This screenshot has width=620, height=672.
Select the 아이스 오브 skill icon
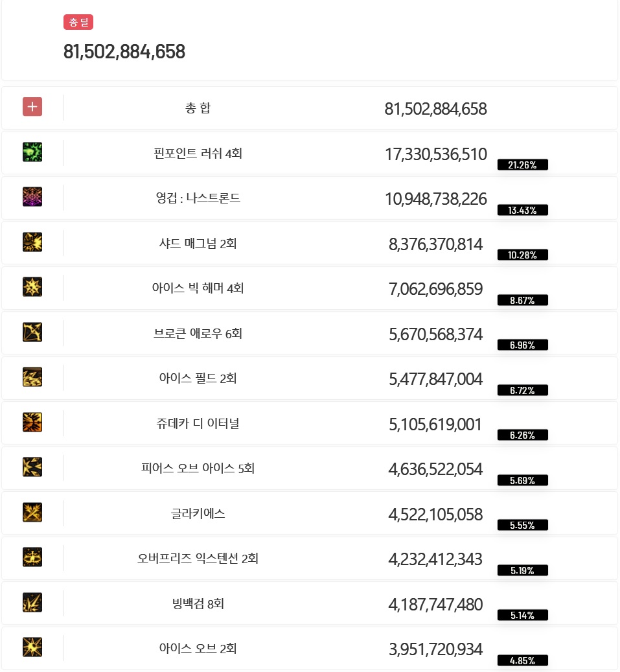32,647
